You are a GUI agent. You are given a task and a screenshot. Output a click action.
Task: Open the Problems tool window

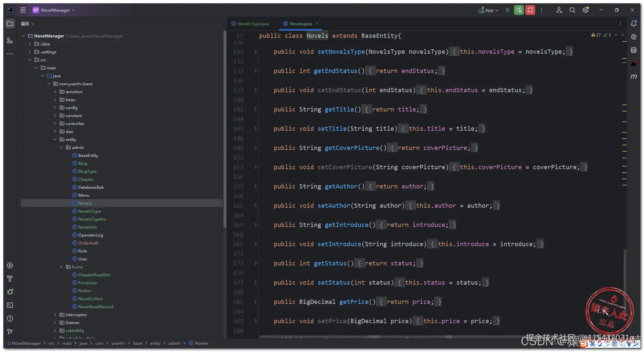[x=10, y=318]
